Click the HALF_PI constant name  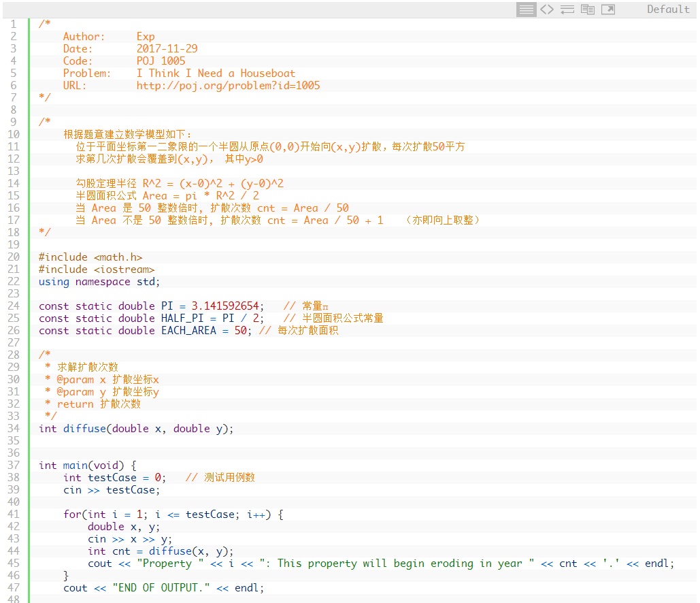182,319
